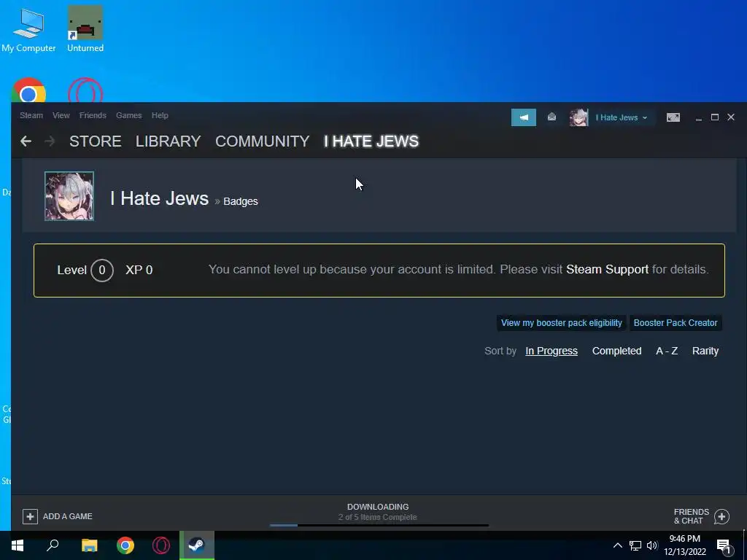Viewport: 747px width, 560px height.
Task: Show hidden tray icons chevron
Action: 617,545
